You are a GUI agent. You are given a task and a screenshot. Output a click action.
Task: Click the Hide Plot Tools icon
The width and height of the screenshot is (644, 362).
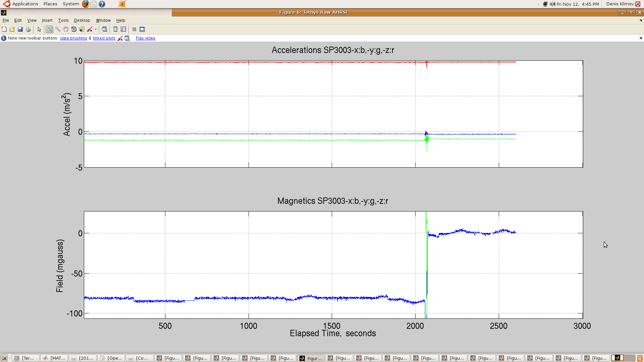point(134,29)
